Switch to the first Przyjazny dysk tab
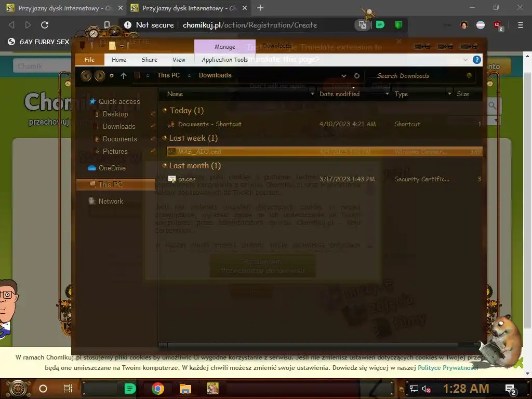The height and width of the screenshot is (399, 532). point(64,8)
